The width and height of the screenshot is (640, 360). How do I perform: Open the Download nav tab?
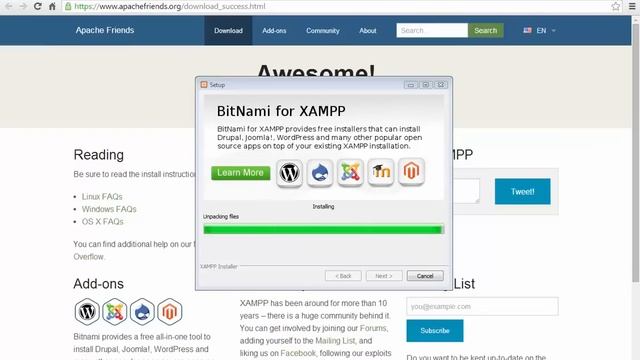228,31
